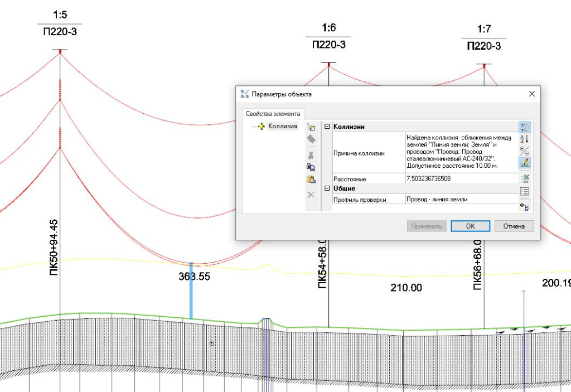
Task: Close the Параметры объекта dialog
Action: 531,94
